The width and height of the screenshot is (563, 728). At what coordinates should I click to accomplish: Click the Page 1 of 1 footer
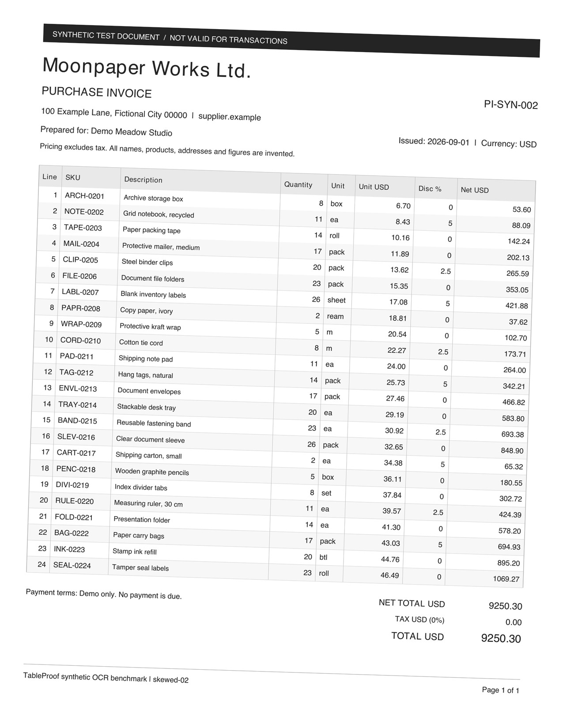click(500, 690)
